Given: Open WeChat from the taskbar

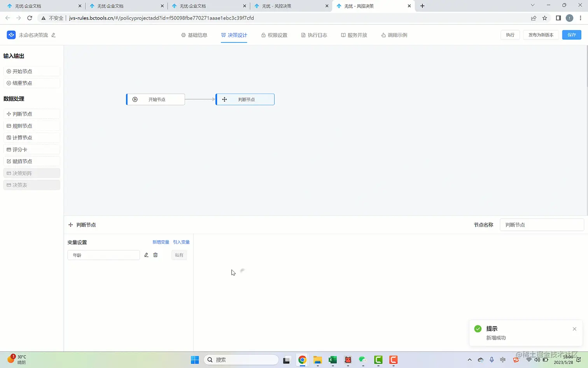Looking at the screenshot, I should click(x=363, y=360).
